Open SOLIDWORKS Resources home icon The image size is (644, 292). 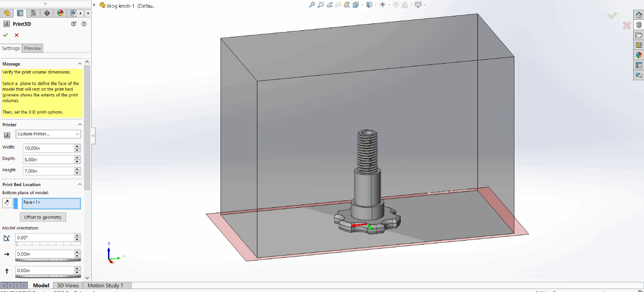pos(639,15)
